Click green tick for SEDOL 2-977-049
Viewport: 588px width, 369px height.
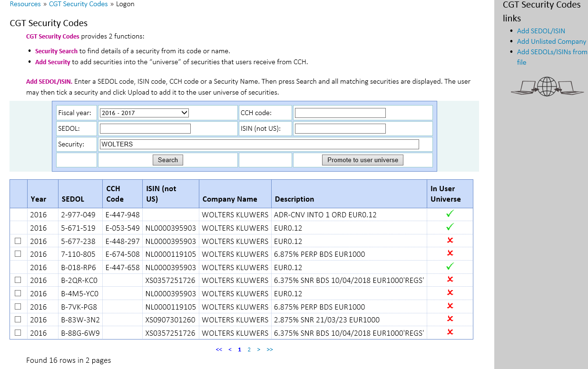pyautogui.click(x=450, y=214)
